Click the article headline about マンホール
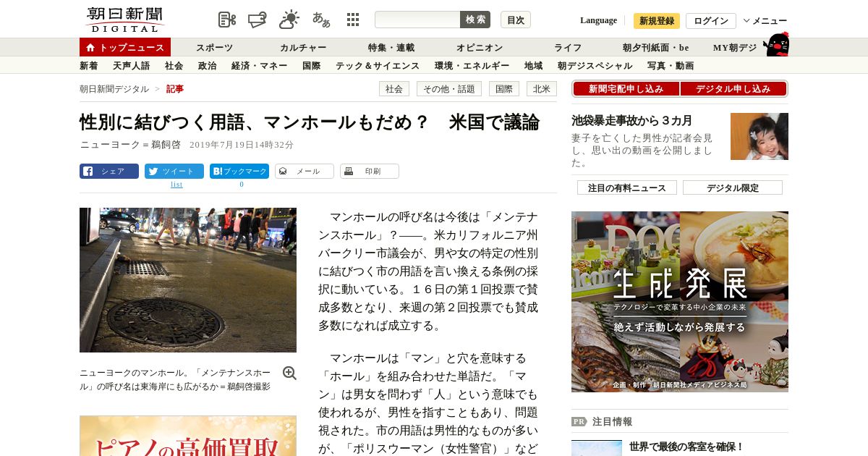 (x=310, y=122)
